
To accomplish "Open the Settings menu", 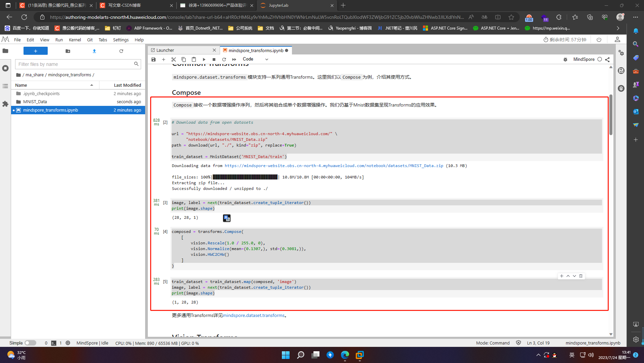I will [121, 40].
